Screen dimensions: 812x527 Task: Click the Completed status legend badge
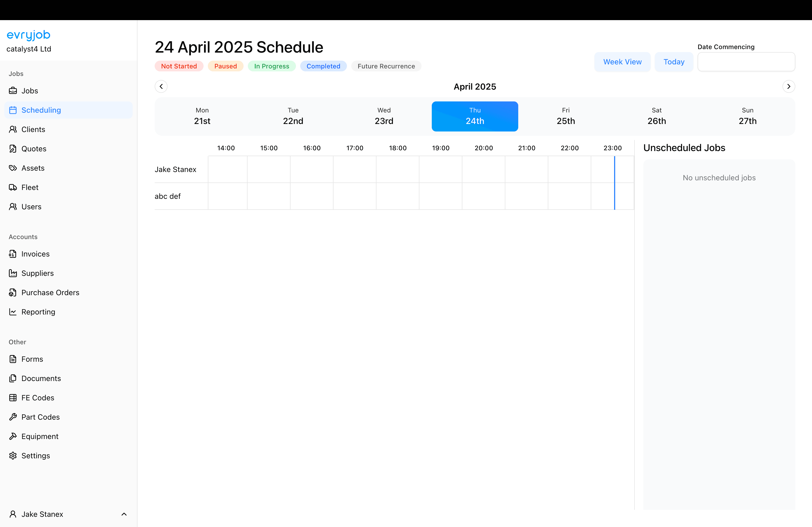point(323,66)
